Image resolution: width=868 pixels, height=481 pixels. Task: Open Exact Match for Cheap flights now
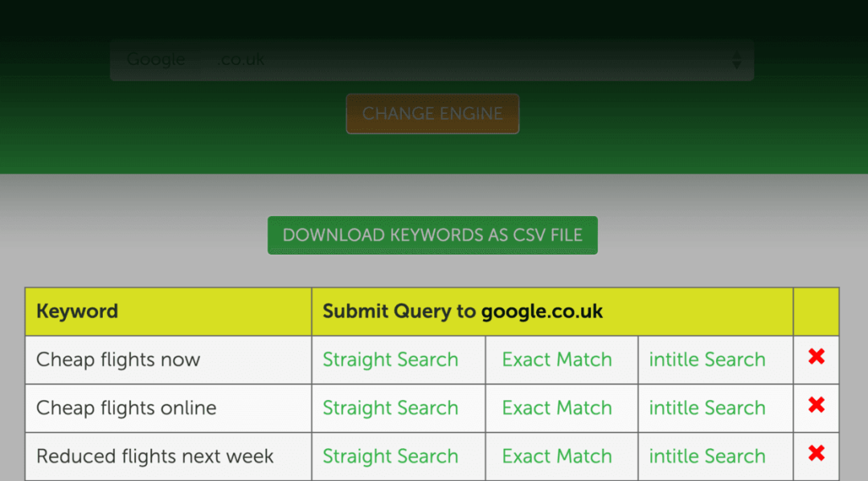point(557,360)
